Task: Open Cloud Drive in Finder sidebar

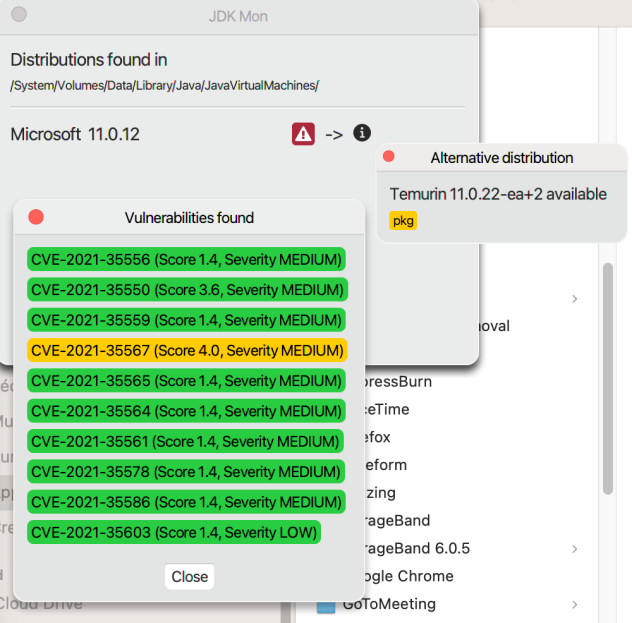Action: [x=40, y=603]
